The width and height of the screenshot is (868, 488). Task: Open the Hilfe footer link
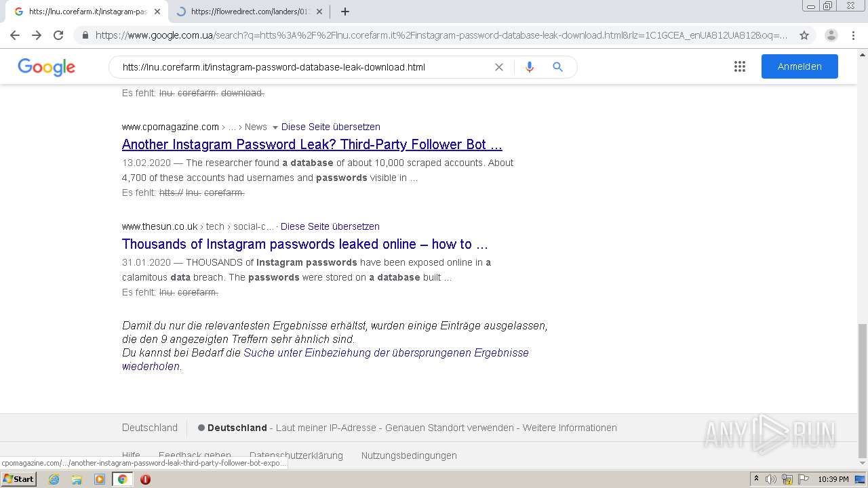132,455
